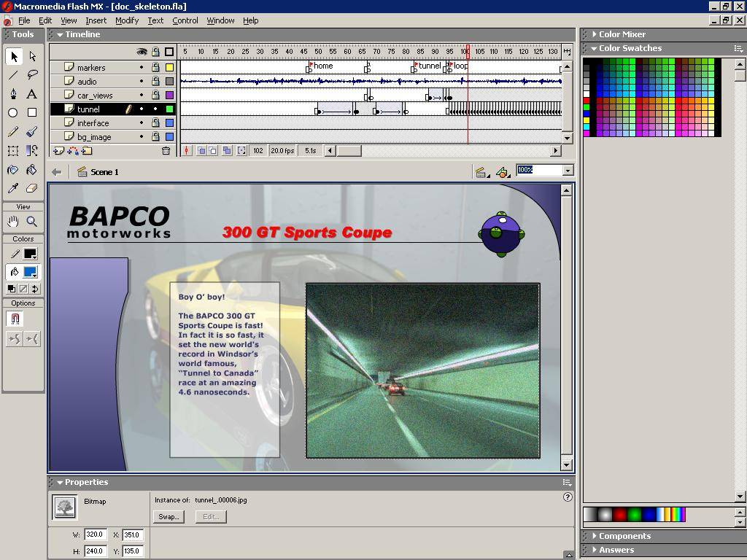Open the stage zoom percentage dropdown
The height and width of the screenshot is (560, 747).
pos(568,171)
